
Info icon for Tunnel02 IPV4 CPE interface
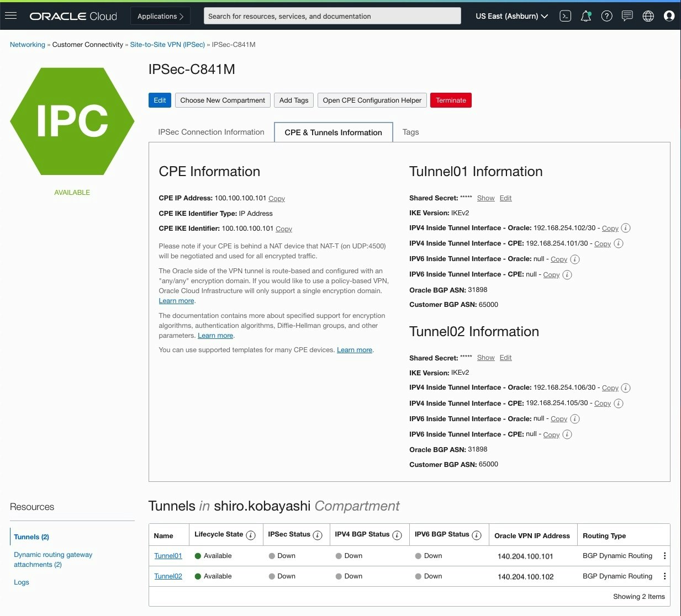pyautogui.click(x=619, y=403)
